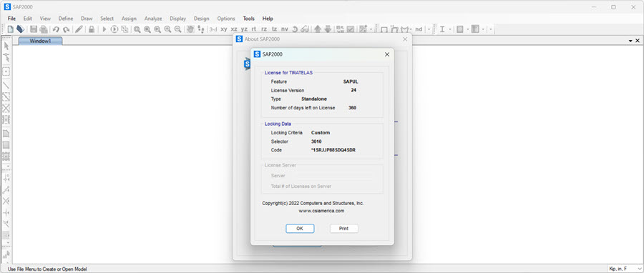Click the Move Down in List arrow

click(x=328, y=29)
